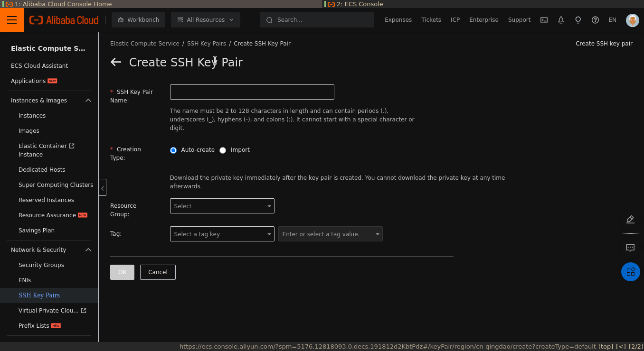Go to Security Groups in sidebar
The height and width of the screenshot is (351, 644).
pos(41,265)
